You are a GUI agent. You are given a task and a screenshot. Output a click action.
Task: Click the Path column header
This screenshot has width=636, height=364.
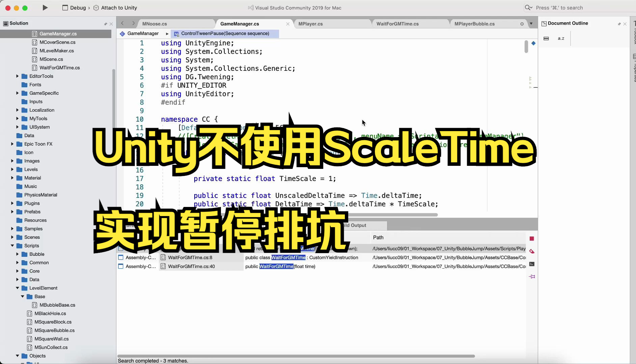click(x=378, y=237)
